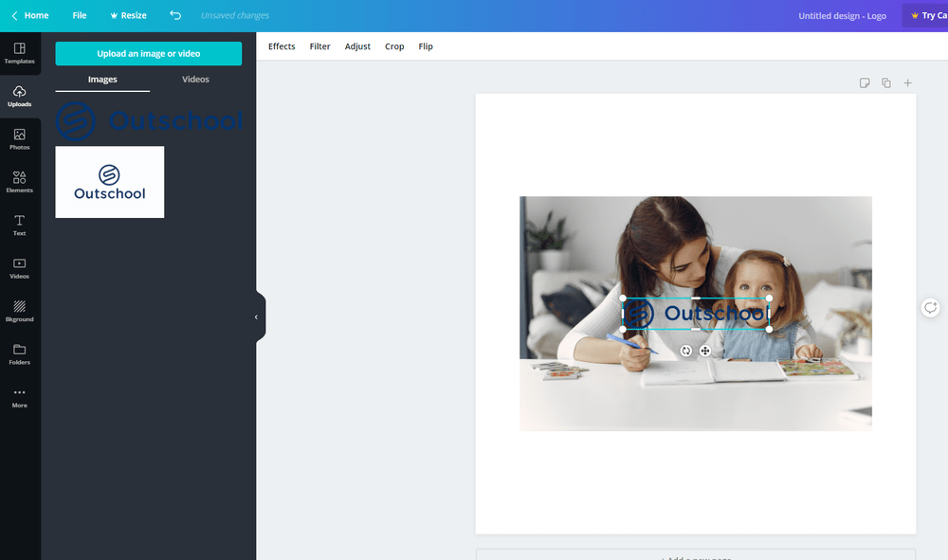Viewport: 948px width, 560px height.
Task: Click the duplicate page icon
Action: tap(885, 83)
